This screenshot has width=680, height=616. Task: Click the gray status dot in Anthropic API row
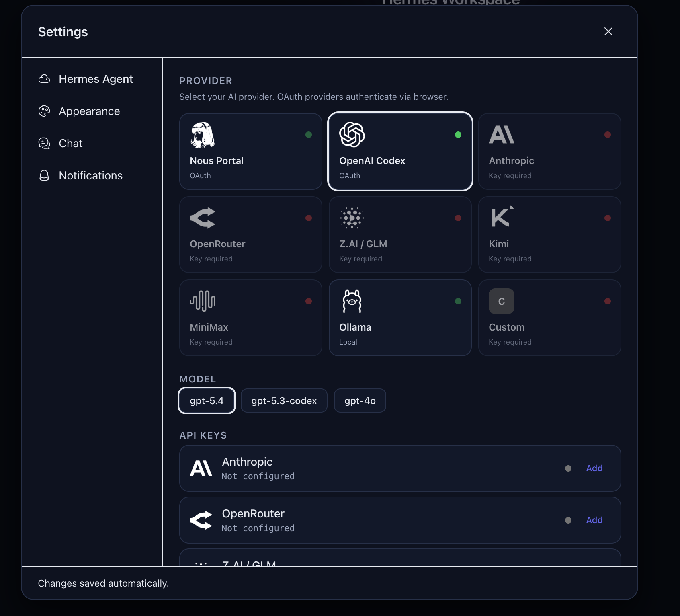tap(568, 468)
